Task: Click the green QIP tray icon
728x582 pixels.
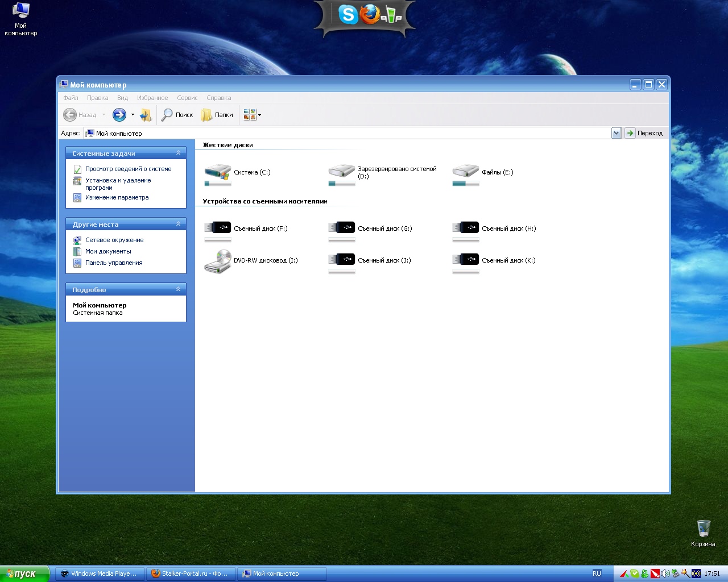Action: [x=644, y=573]
